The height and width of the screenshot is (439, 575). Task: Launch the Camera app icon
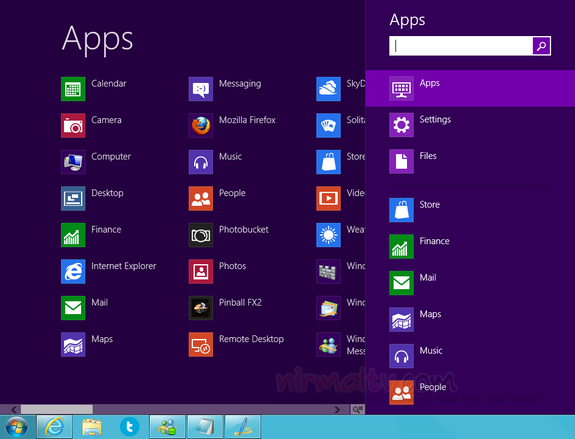point(73,125)
